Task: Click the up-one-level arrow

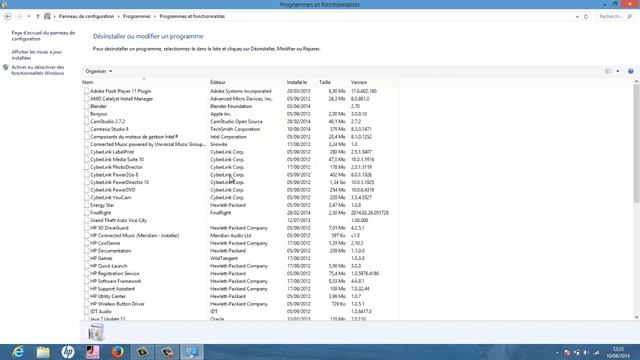Action: pos(38,16)
